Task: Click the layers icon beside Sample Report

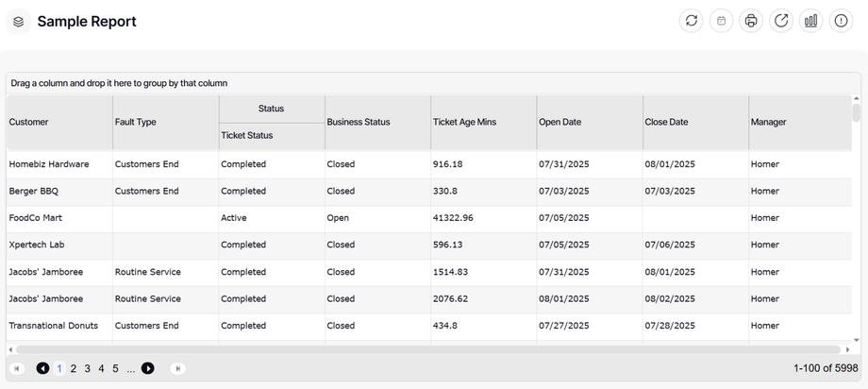Action: [19, 22]
